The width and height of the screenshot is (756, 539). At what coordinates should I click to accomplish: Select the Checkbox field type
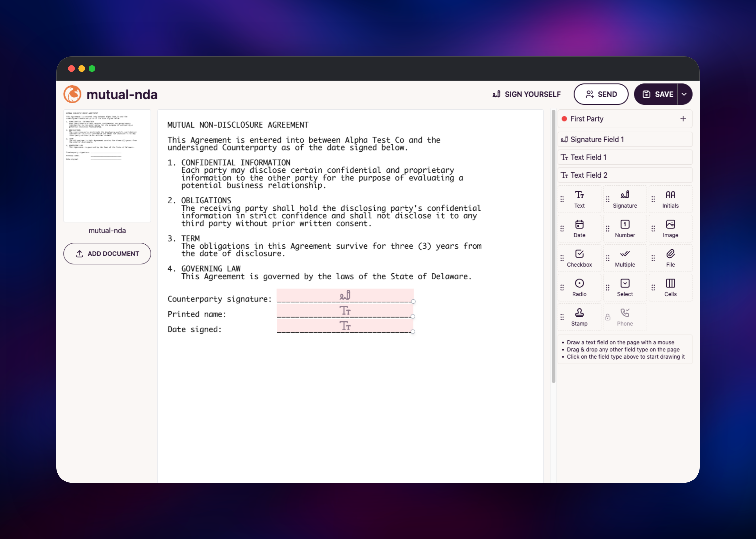point(579,258)
